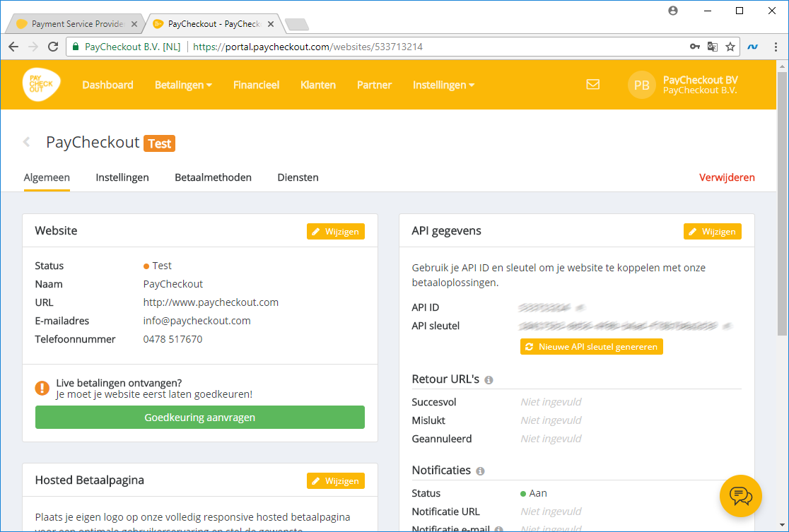Click info icon next to Notificaties heading
This screenshot has height=532, width=789.
pos(481,471)
